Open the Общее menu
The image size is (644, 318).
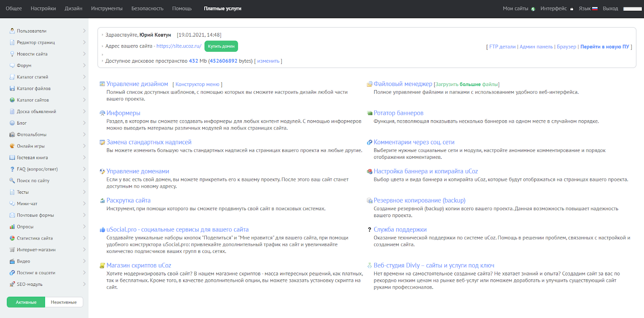[14, 8]
